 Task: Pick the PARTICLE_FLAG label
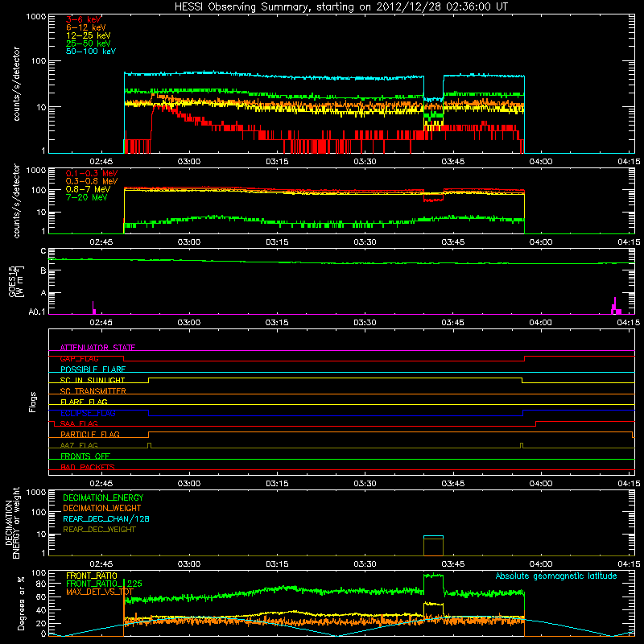90,434
